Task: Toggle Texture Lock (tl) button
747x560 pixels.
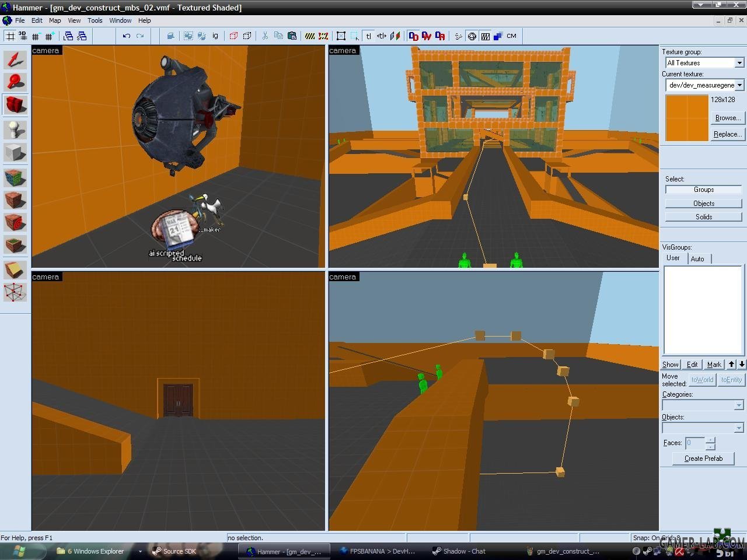Action: pos(368,36)
